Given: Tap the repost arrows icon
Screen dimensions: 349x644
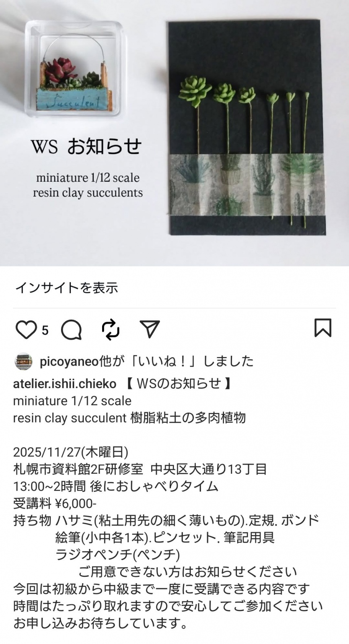Looking at the screenshot, I should coord(111,330).
